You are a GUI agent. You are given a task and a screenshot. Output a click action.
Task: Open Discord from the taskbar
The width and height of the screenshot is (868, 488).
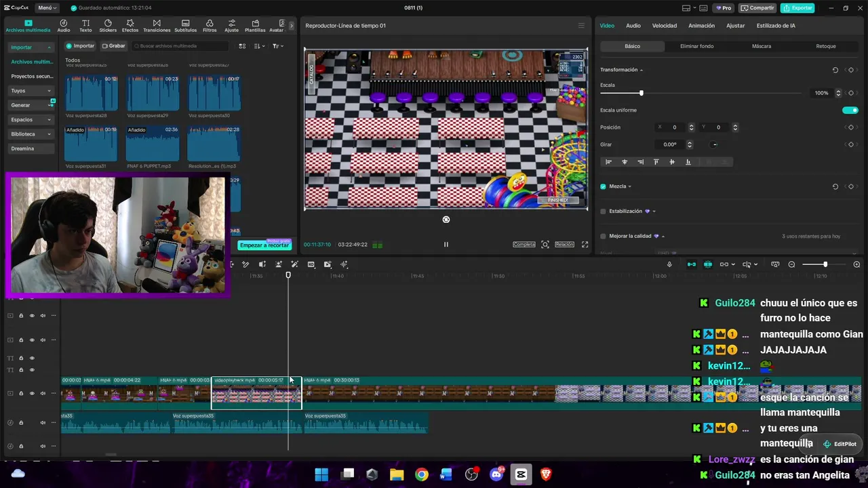pos(496,474)
